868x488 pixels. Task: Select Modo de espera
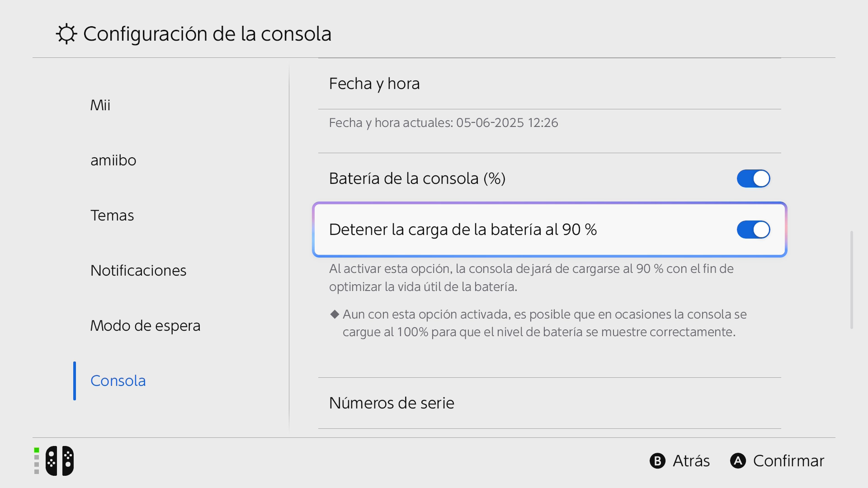click(x=146, y=325)
